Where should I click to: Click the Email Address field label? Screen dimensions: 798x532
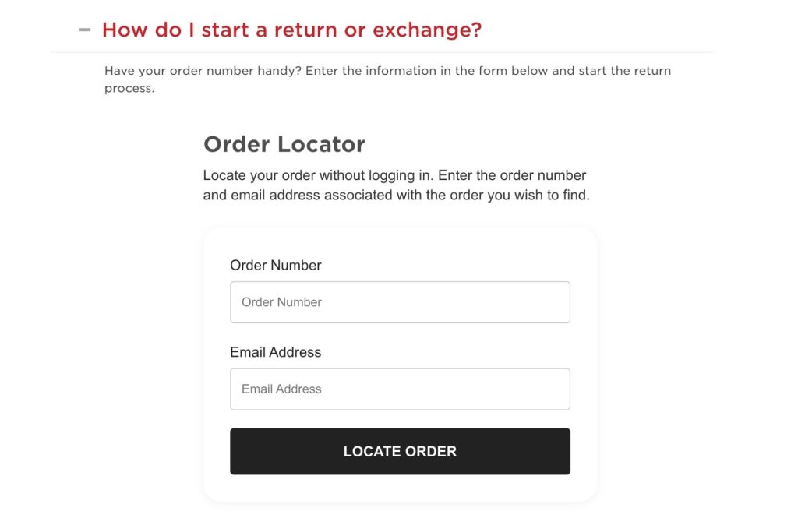tap(275, 351)
